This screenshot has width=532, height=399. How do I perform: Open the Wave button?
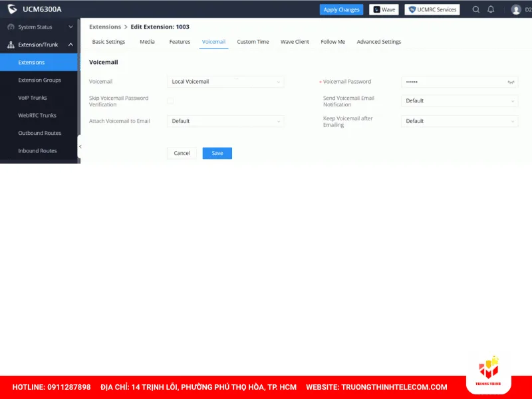coord(384,9)
